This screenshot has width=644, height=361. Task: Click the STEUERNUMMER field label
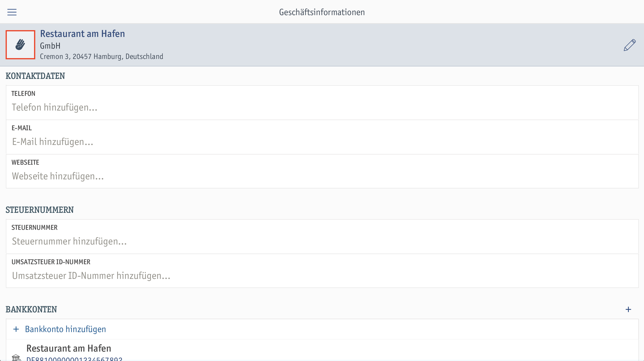34,227
